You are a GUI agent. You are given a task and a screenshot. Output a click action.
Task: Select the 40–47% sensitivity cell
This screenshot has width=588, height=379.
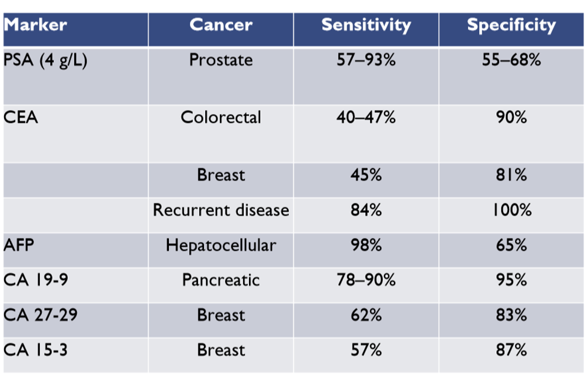pos(366,117)
